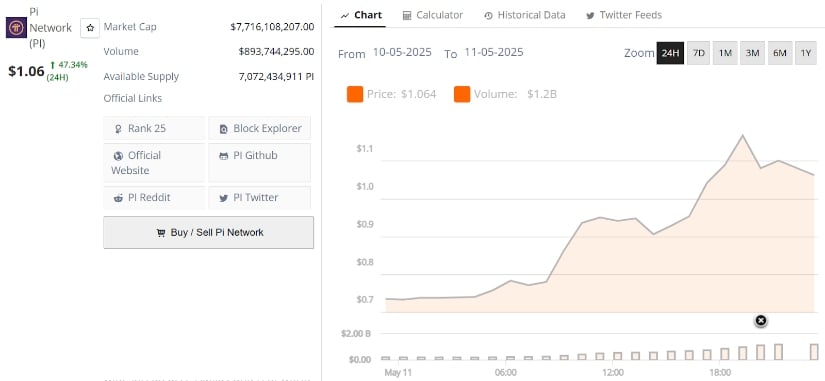The height and width of the screenshot is (381, 825).
Task: Switch to the Calculator tab
Action: click(x=432, y=15)
